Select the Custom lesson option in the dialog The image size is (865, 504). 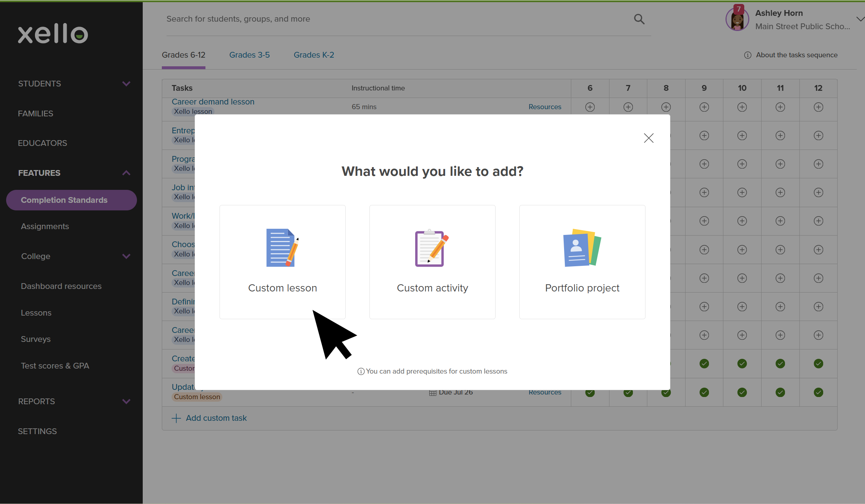(x=282, y=262)
